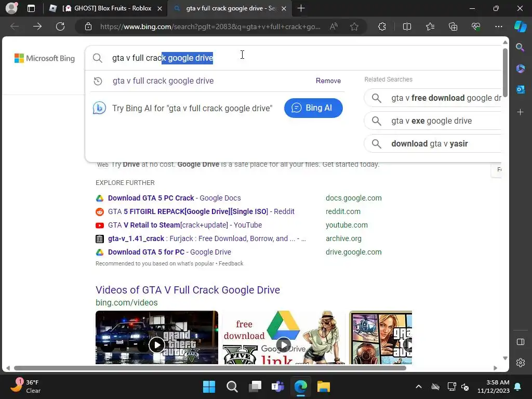The height and width of the screenshot is (399, 532).
Task: Click the horizontal scrollbar thumb
Action: 210,368
